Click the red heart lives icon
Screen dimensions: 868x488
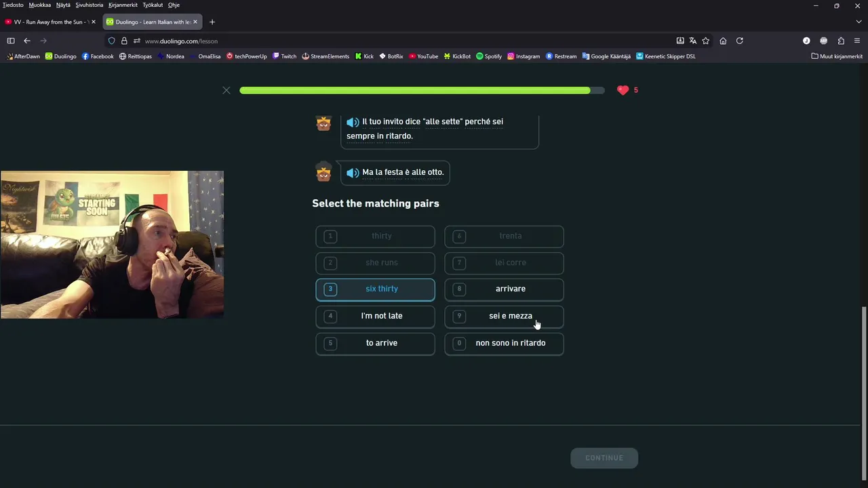pyautogui.click(x=623, y=90)
